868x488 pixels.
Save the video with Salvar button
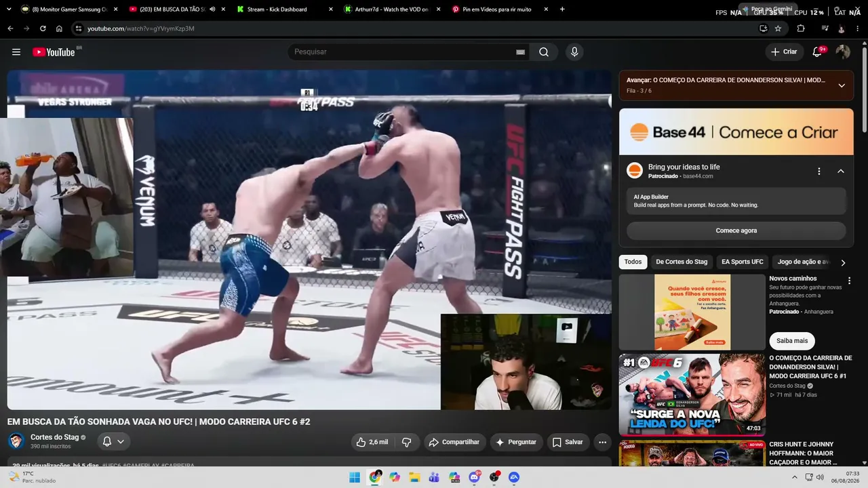(568, 442)
